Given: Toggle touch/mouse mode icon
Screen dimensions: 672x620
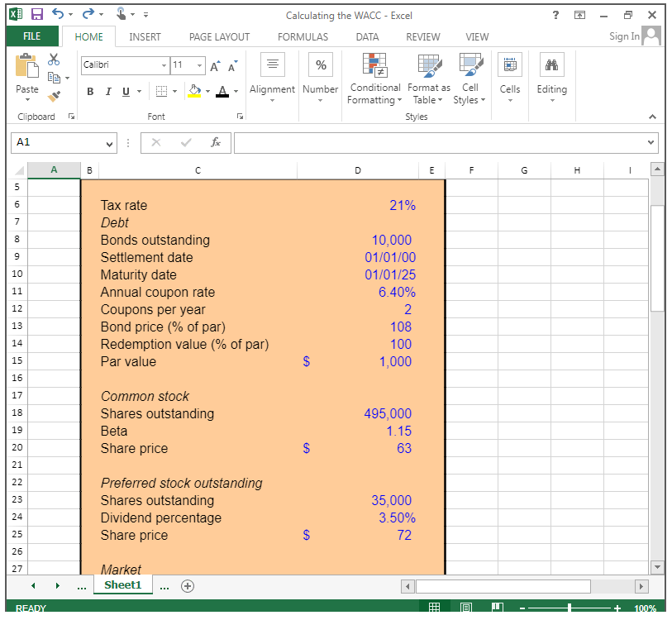Looking at the screenshot, I should pyautogui.click(x=122, y=14).
